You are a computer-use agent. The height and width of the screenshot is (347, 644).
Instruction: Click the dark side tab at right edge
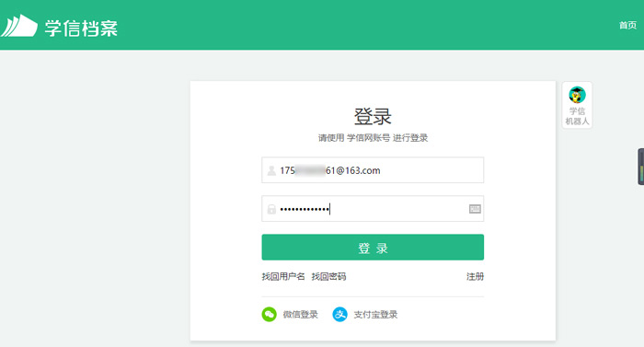(x=640, y=167)
